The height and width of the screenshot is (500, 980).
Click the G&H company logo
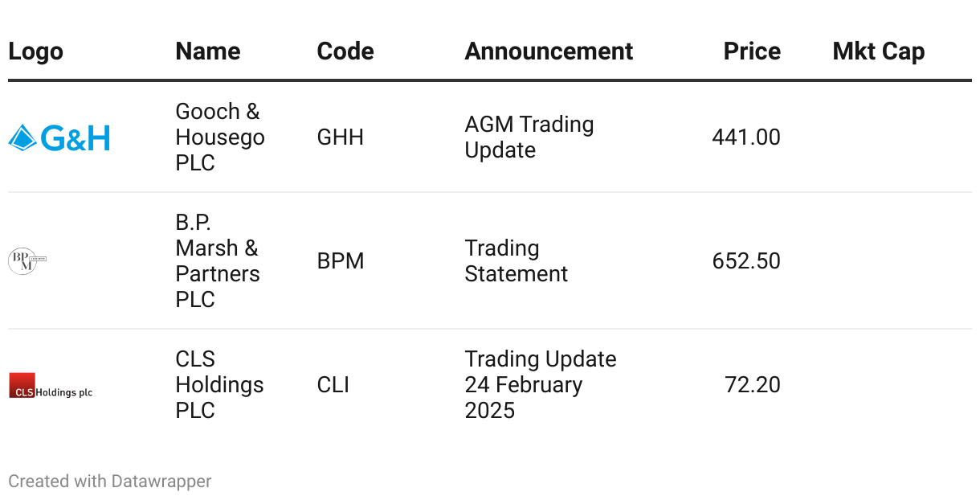[59, 138]
